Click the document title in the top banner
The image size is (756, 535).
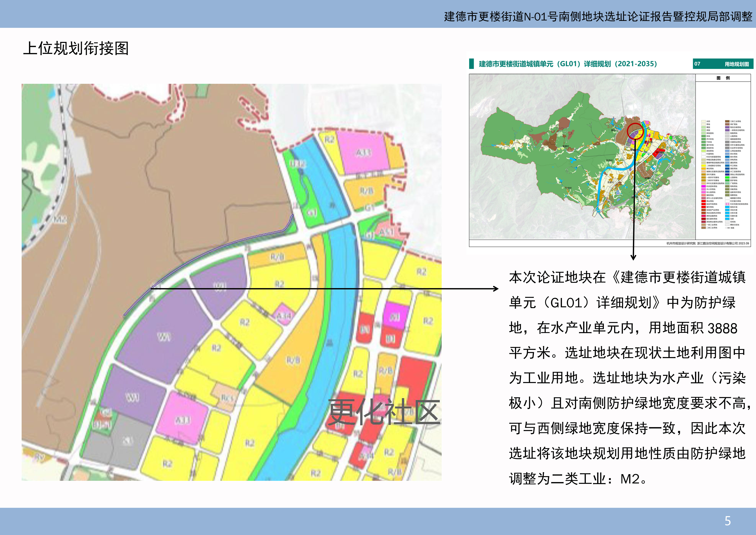[x=598, y=16]
